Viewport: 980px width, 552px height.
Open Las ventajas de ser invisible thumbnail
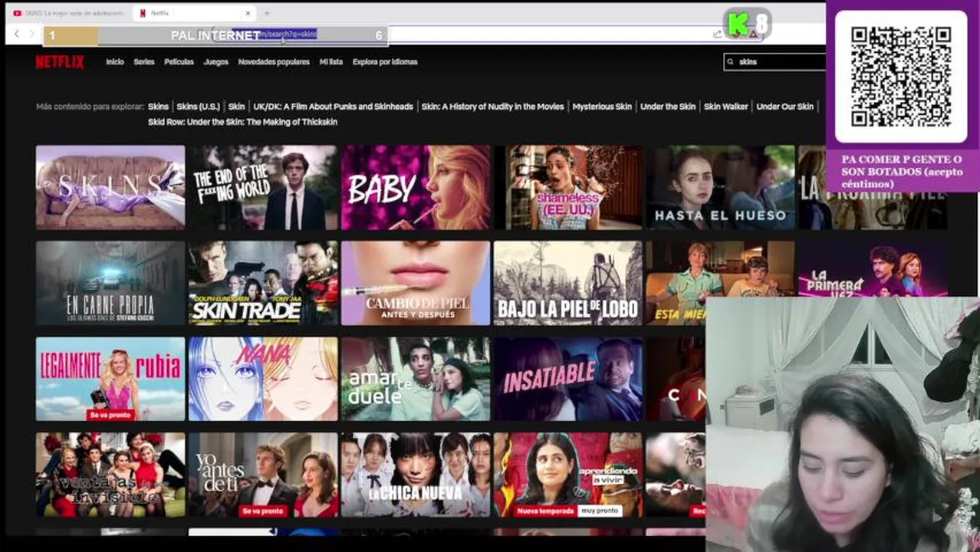[x=110, y=475]
